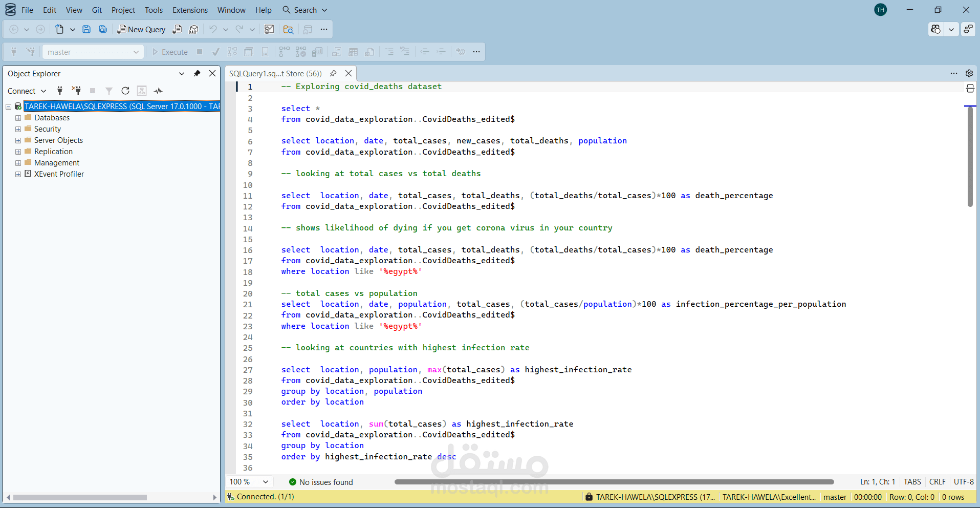Click the Cancel Executing Query stop icon
This screenshot has width=980, height=508.
coord(200,52)
